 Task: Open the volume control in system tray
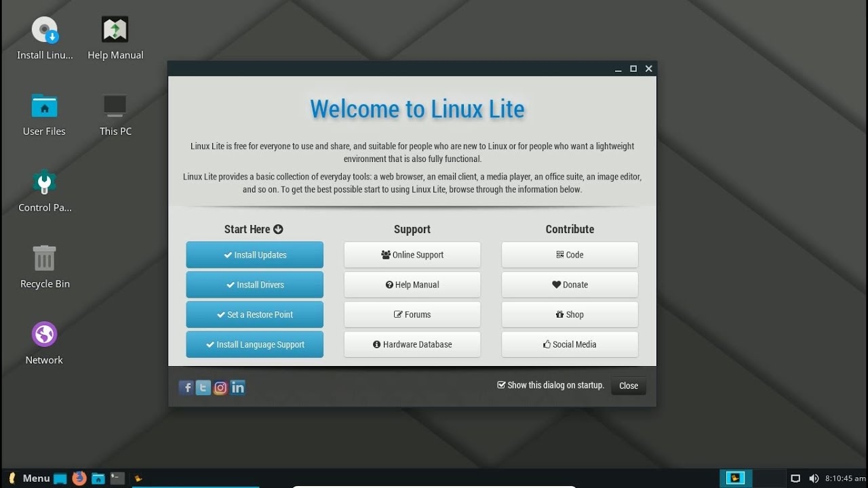coord(814,479)
